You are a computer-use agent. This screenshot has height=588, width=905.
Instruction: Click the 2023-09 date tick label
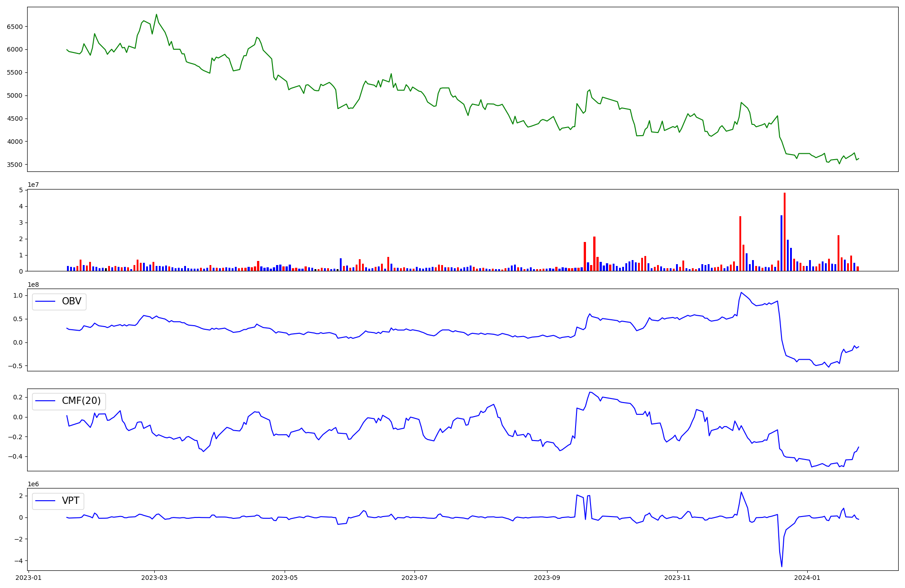547,578
